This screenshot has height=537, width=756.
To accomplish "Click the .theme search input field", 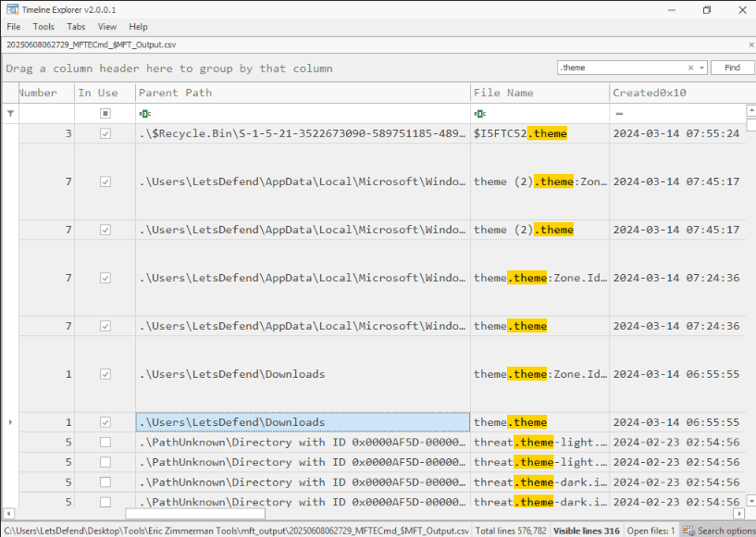I will pos(622,68).
